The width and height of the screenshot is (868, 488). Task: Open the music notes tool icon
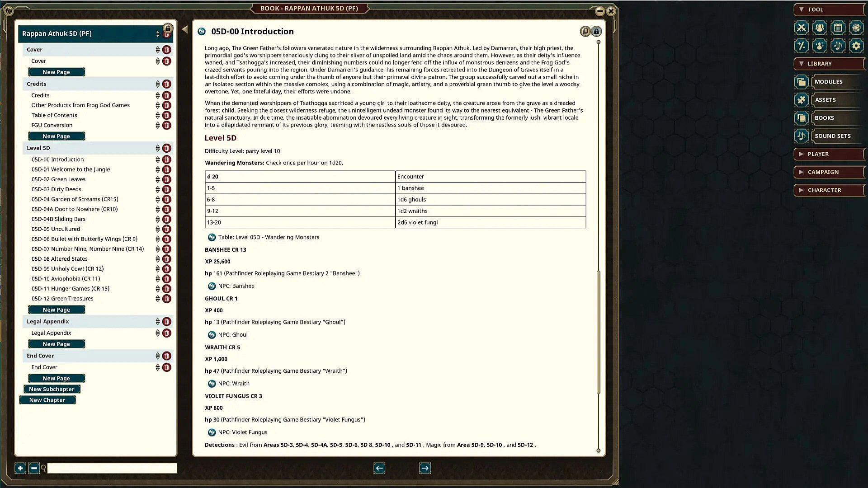[837, 46]
